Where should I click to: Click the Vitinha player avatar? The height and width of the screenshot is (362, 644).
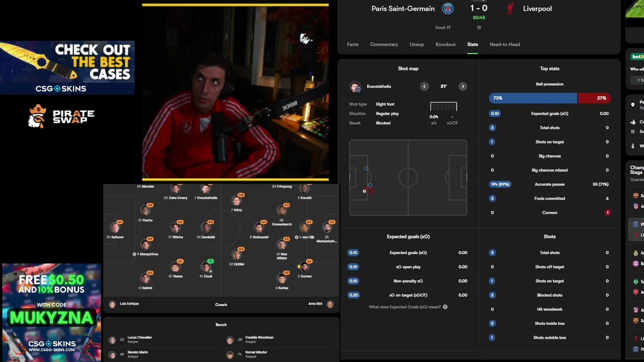(176, 228)
